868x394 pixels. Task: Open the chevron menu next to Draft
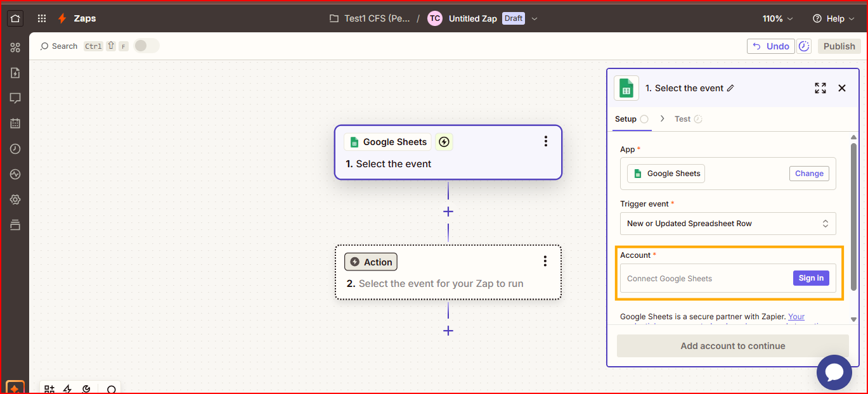tap(534, 18)
